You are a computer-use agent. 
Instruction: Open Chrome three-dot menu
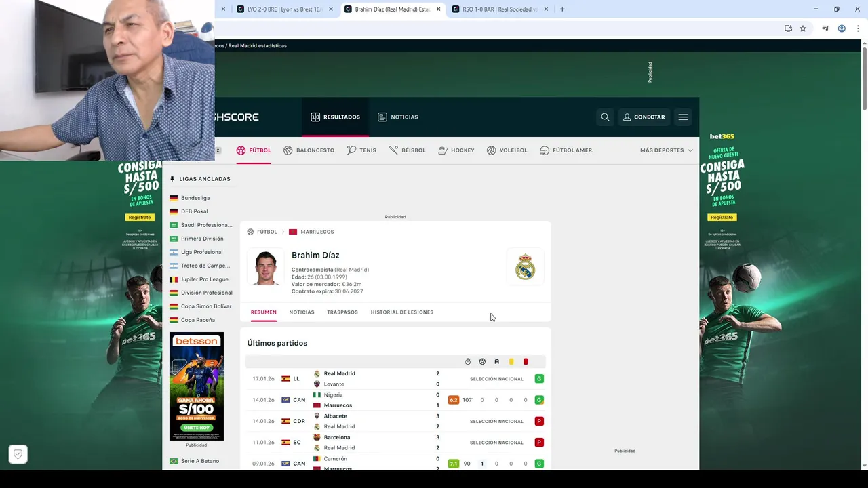coord(856,28)
